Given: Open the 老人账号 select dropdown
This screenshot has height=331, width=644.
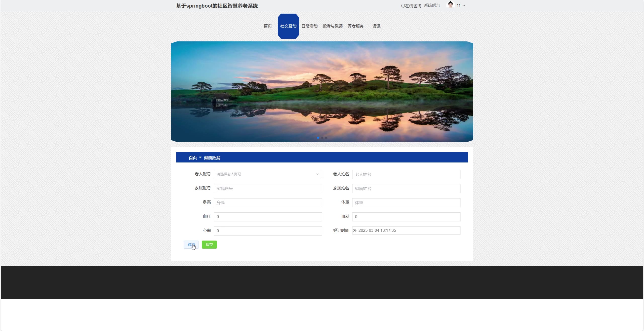Looking at the screenshot, I should click(268, 174).
